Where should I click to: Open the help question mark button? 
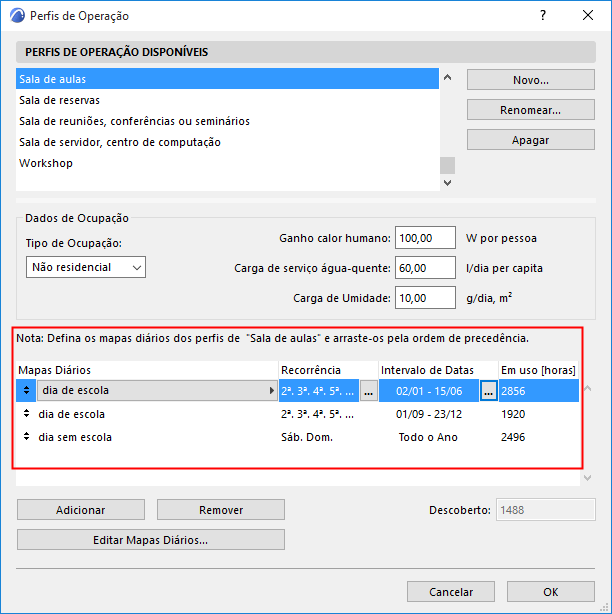point(543,15)
